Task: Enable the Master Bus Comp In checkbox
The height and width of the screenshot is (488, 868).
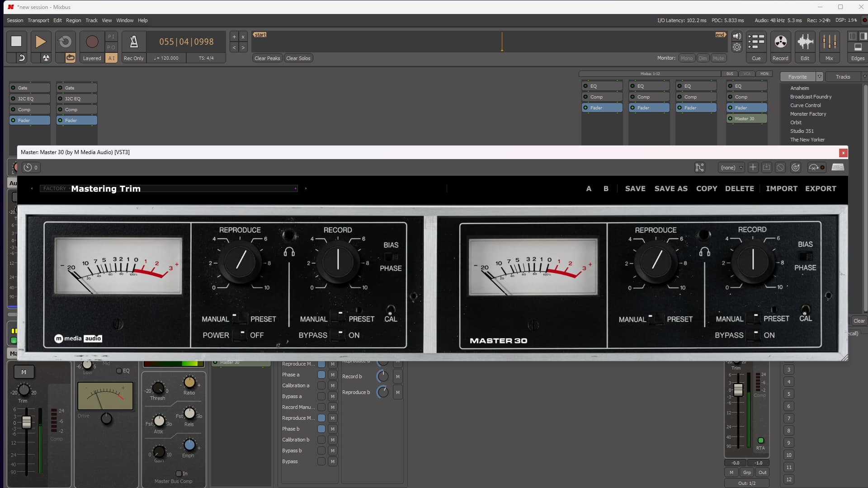Action: [179, 474]
